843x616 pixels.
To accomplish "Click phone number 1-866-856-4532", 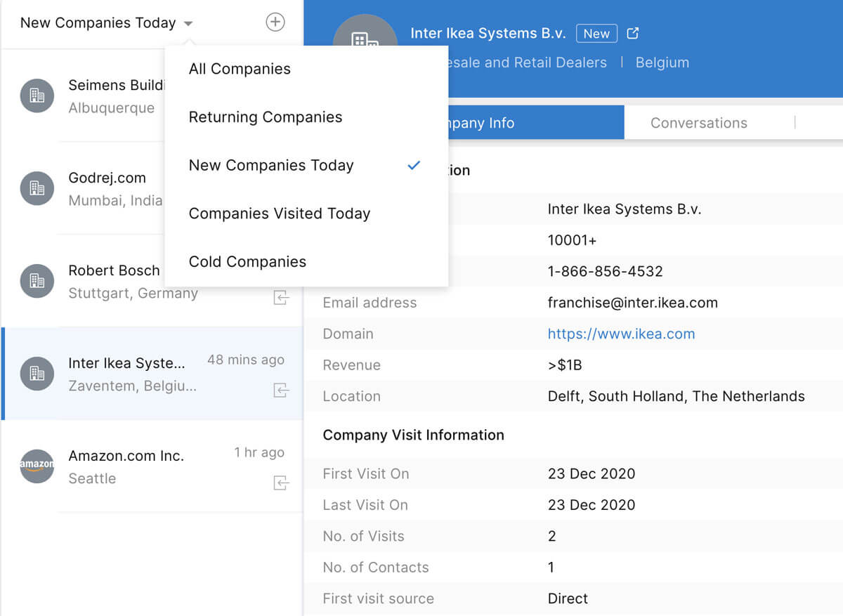I will [x=605, y=272].
